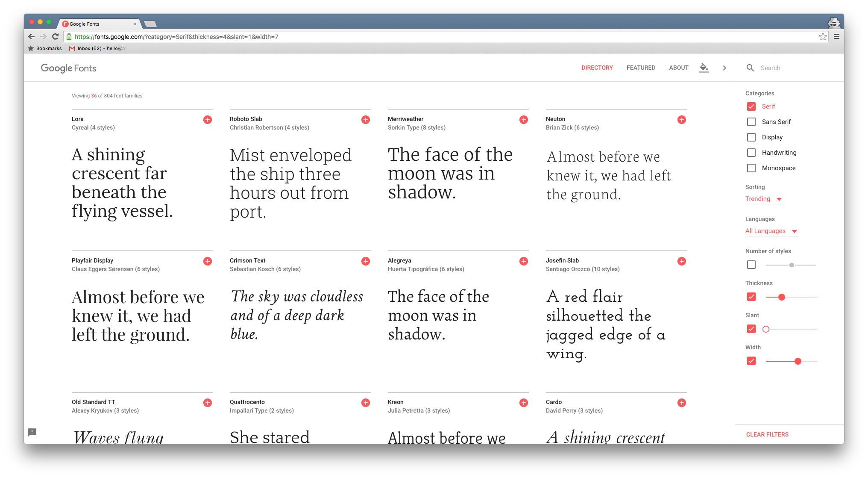
Task: Add Josefin Slab font to selection
Action: click(x=682, y=261)
